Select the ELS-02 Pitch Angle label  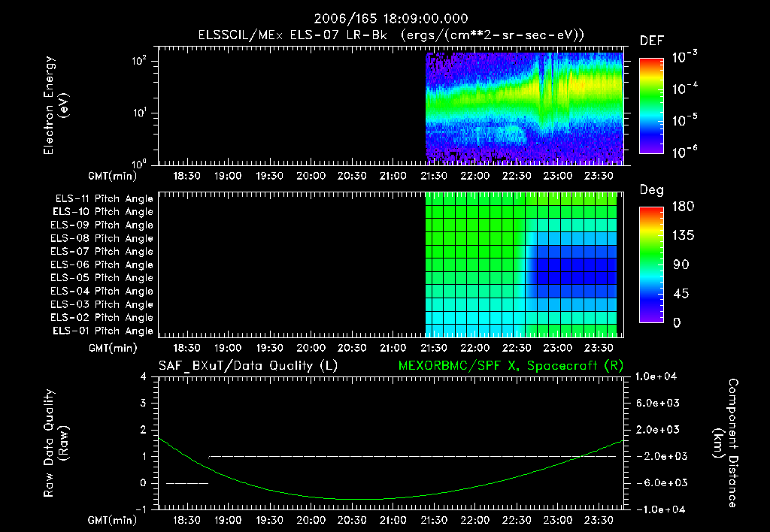(x=102, y=318)
